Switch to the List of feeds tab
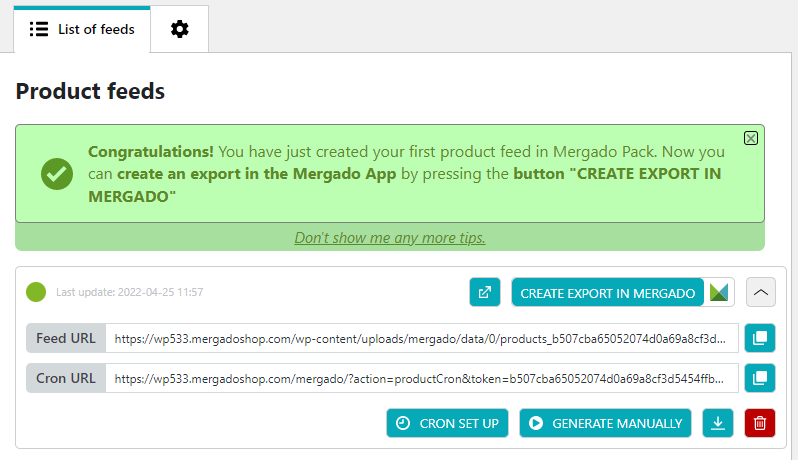This screenshot has width=798, height=460. pos(82,29)
